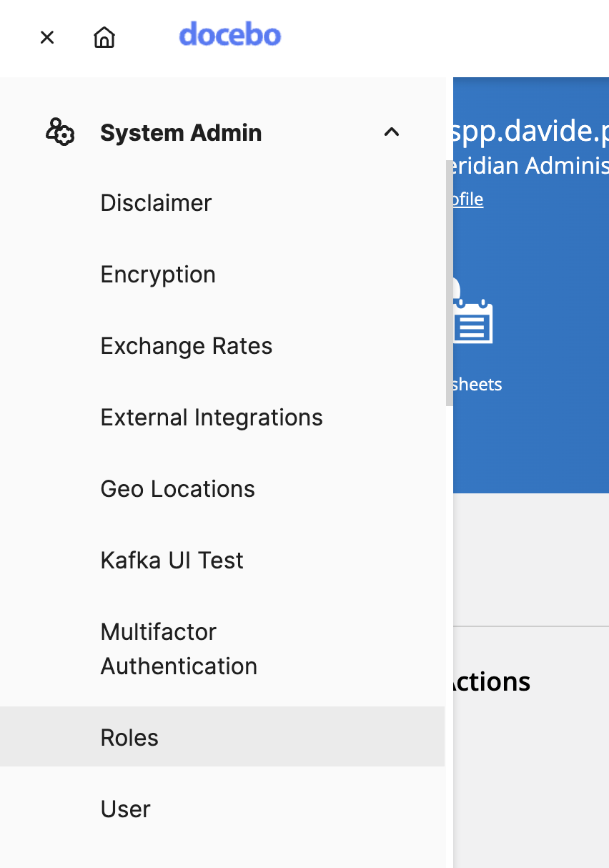The image size is (609, 868).
Task: Open the Disclaimer settings page
Action: point(156,203)
